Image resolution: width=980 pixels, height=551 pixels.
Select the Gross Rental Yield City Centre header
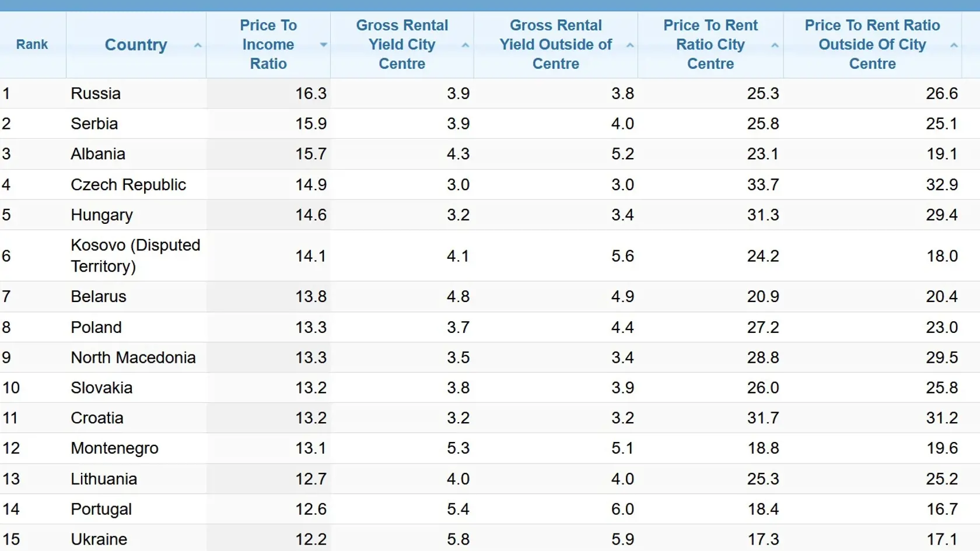coord(402,44)
